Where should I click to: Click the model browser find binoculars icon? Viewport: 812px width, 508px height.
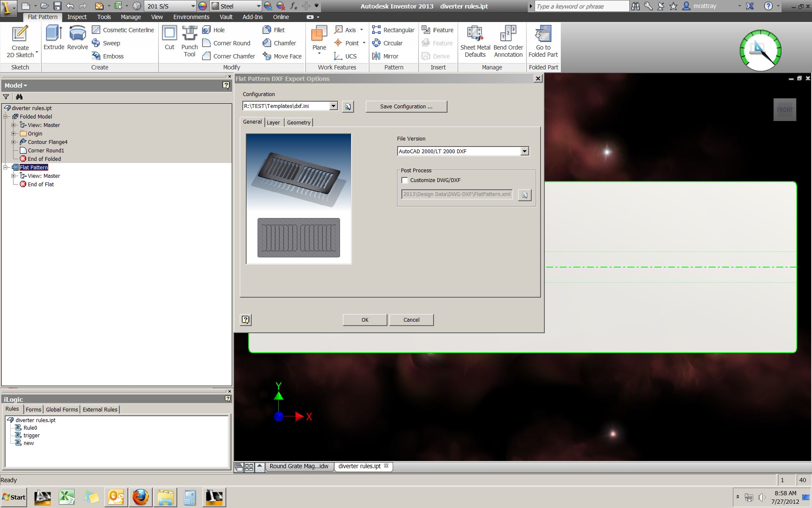click(x=19, y=97)
